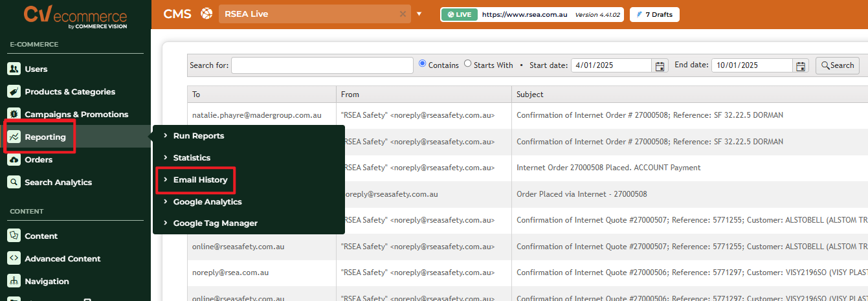Click the Content sidebar icon

[14, 236]
